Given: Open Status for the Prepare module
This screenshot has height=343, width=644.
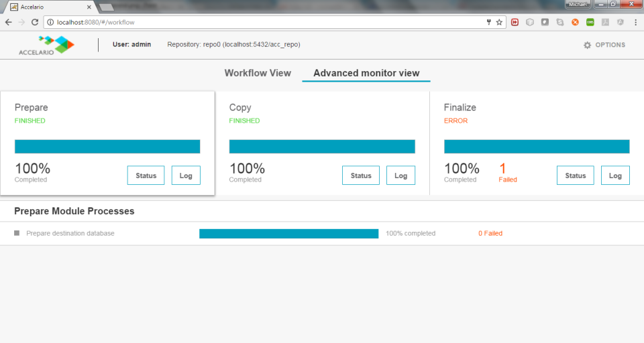Looking at the screenshot, I should [x=146, y=176].
